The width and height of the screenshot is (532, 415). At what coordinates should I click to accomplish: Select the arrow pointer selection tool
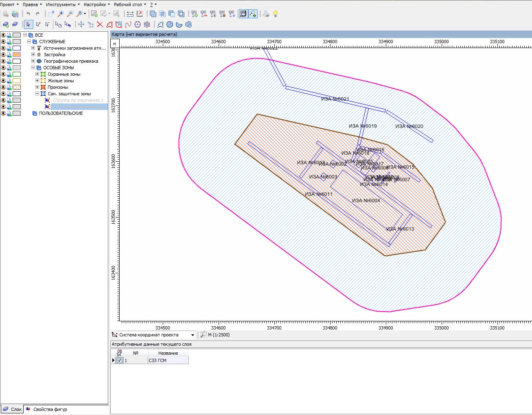28,24
